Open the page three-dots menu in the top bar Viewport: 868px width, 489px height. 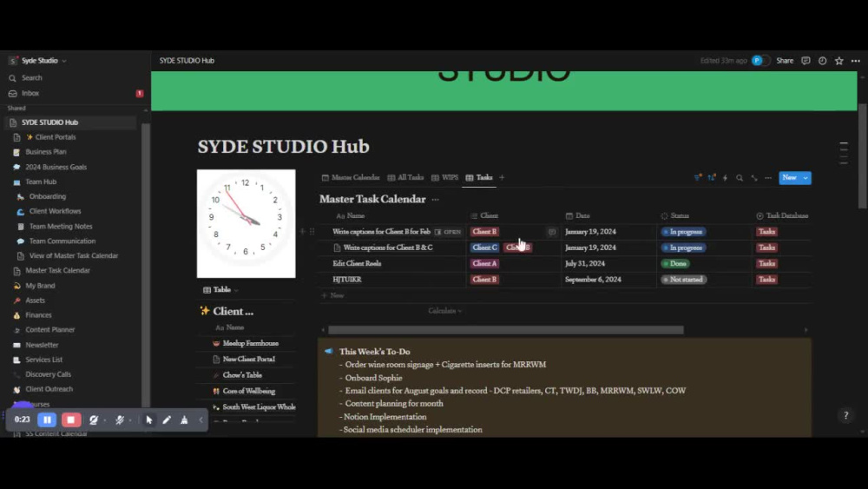[x=855, y=60]
